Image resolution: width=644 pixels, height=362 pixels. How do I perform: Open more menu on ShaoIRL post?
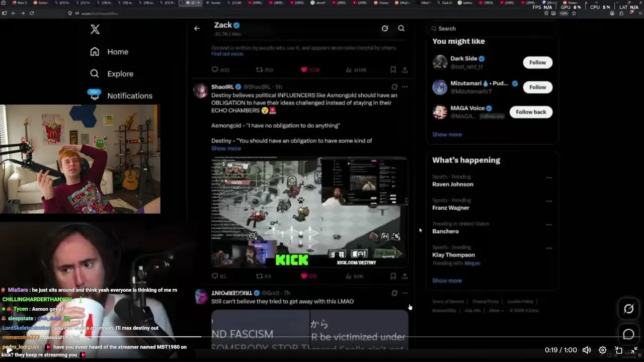(405, 87)
